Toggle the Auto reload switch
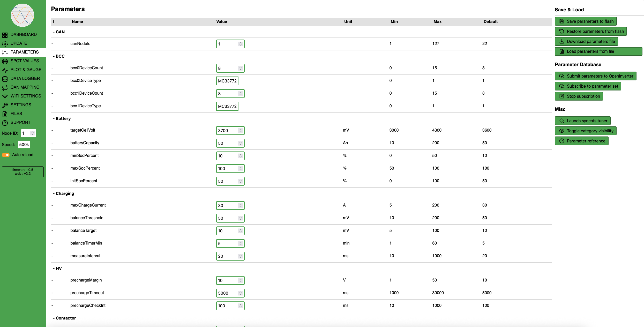Viewport: 644px width, 327px height. (6, 155)
